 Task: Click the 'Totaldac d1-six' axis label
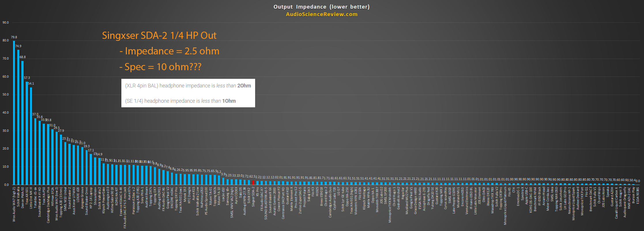pyautogui.click(x=35, y=197)
